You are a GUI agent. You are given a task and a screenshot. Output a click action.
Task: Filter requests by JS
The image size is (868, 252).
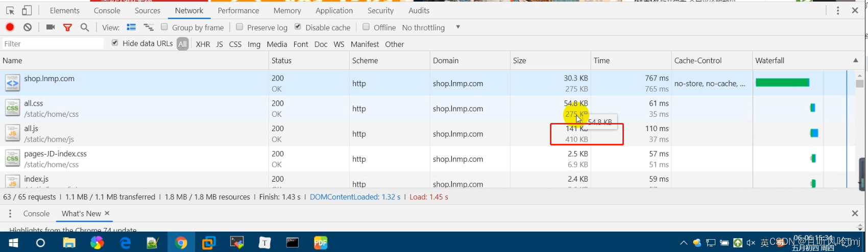(x=220, y=44)
